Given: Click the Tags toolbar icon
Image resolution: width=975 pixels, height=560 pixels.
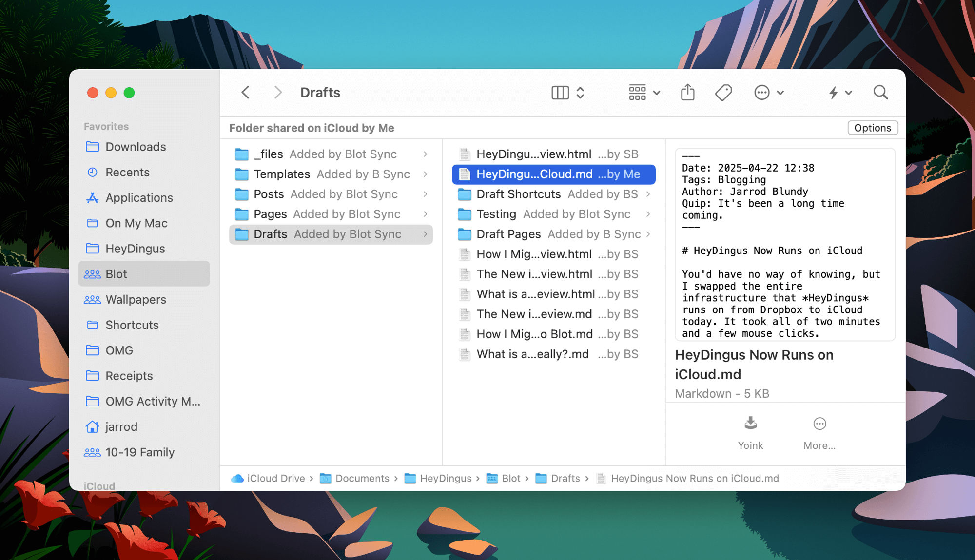Looking at the screenshot, I should 723,93.
